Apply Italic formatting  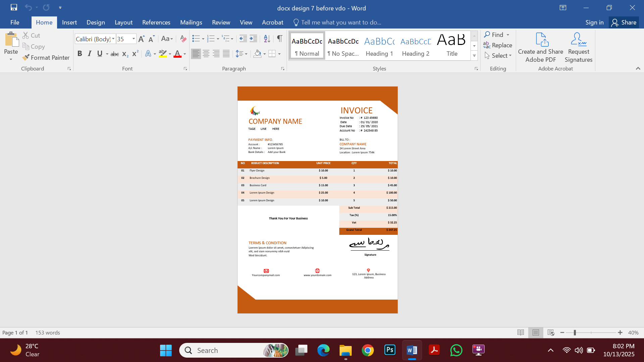89,53
